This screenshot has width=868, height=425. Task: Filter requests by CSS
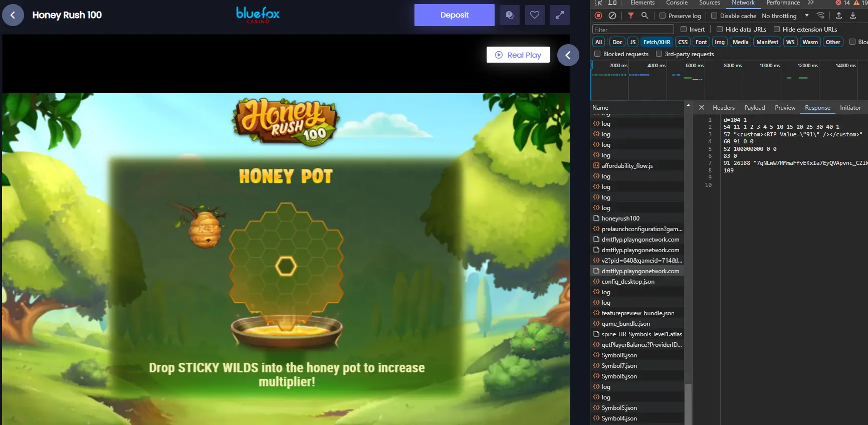[683, 42]
